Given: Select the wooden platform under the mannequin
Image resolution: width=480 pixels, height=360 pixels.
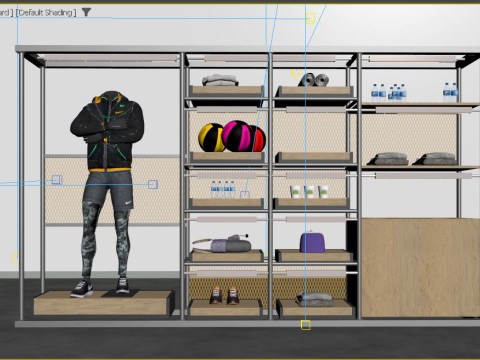Looking at the screenshot, I should pyautogui.click(x=103, y=303).
